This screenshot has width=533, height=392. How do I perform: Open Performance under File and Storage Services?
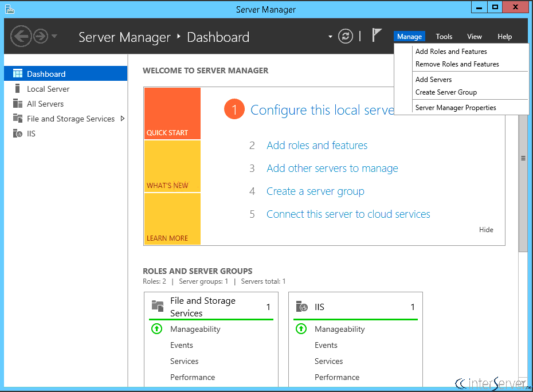(x=193, y=377)
